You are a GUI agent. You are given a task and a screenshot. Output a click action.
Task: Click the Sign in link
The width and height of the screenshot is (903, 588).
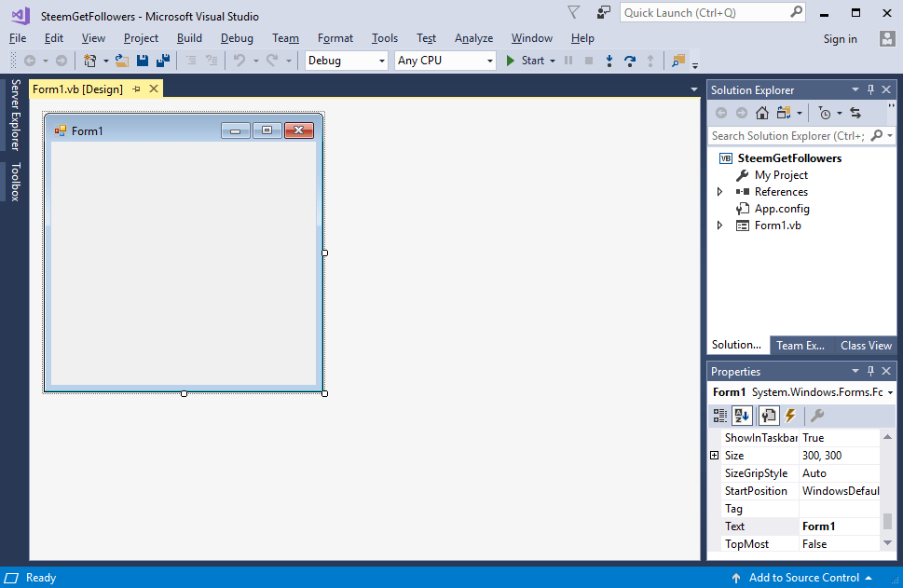click(841, 38)
